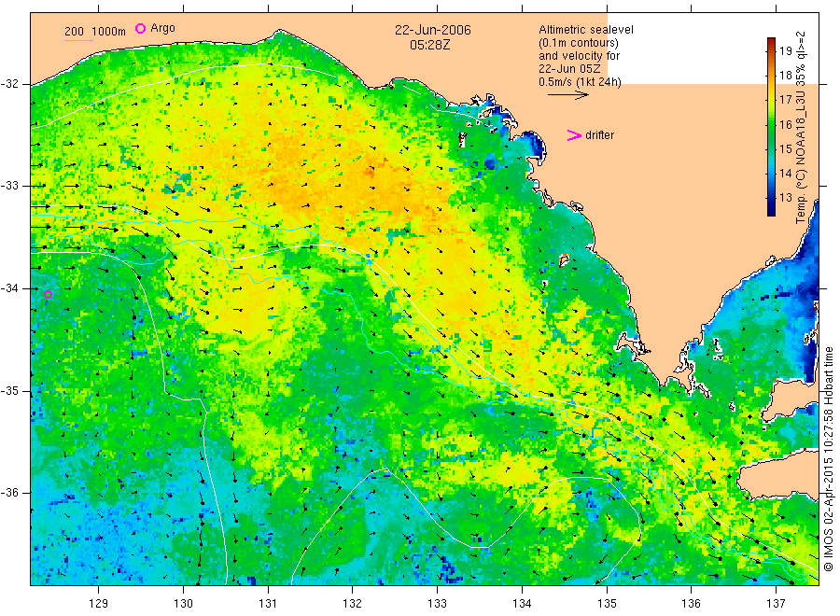Click the Argo float marker near -34 latitude
Image resolution: width=840 pixels, height=616 pixels.
point(48,294)
